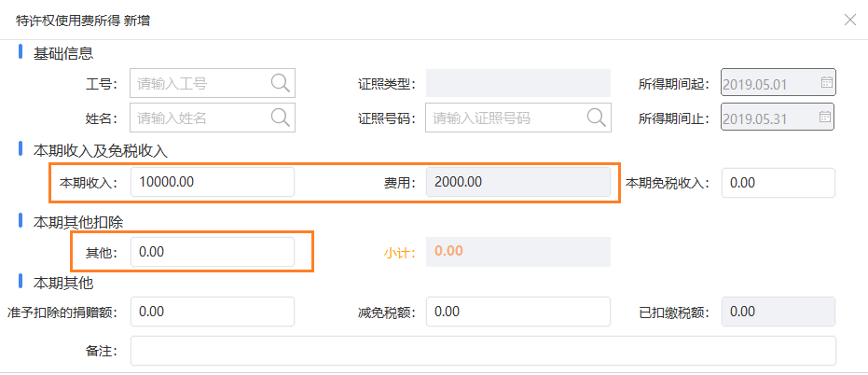Click the 费用 field showing 2000.00

tap(518, 182)
